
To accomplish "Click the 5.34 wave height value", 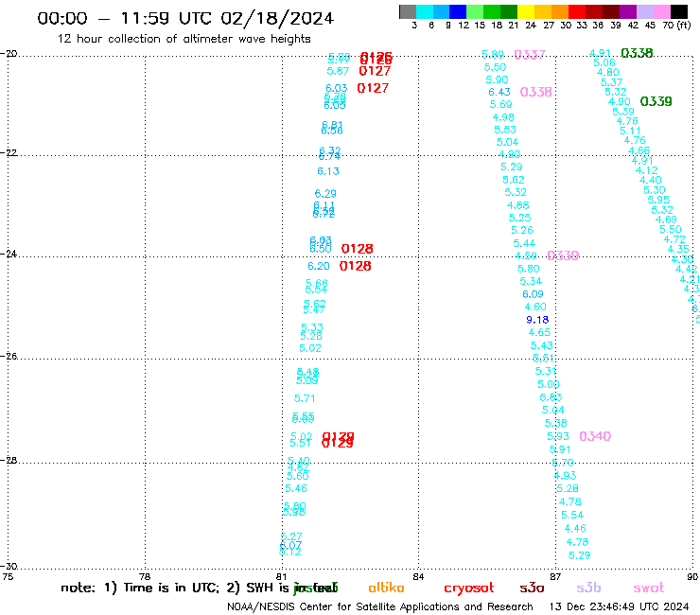I will (531, 281).
